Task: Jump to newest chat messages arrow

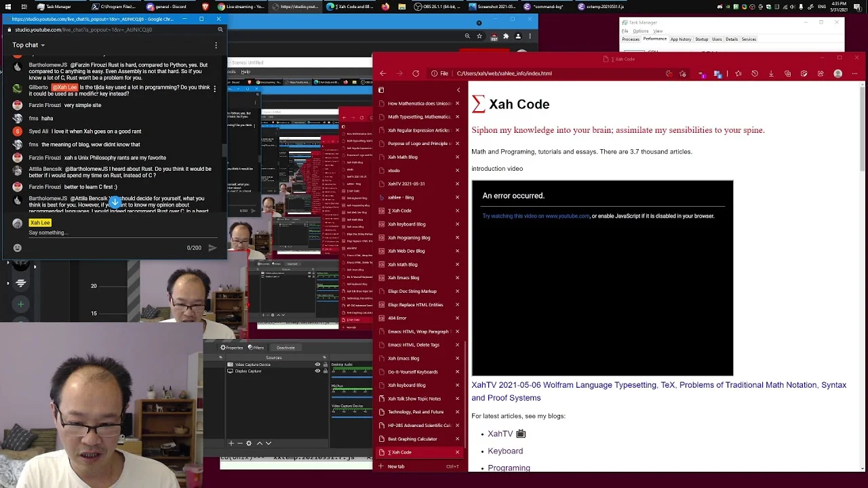Action: click(x=115, y=203)
